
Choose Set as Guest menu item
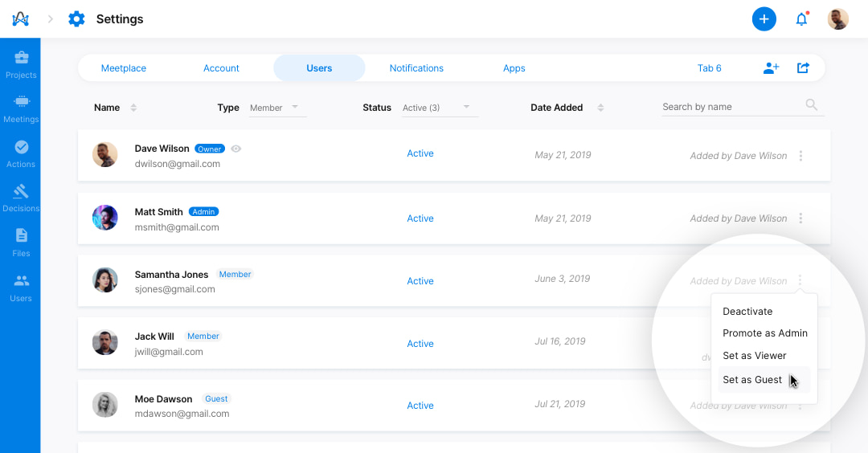[x=764, y=379]
